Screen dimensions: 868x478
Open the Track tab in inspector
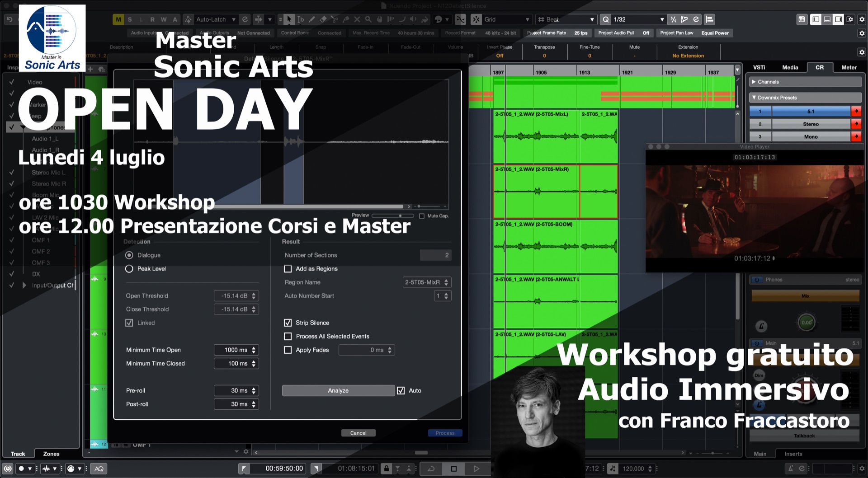[x=18, y=454]
